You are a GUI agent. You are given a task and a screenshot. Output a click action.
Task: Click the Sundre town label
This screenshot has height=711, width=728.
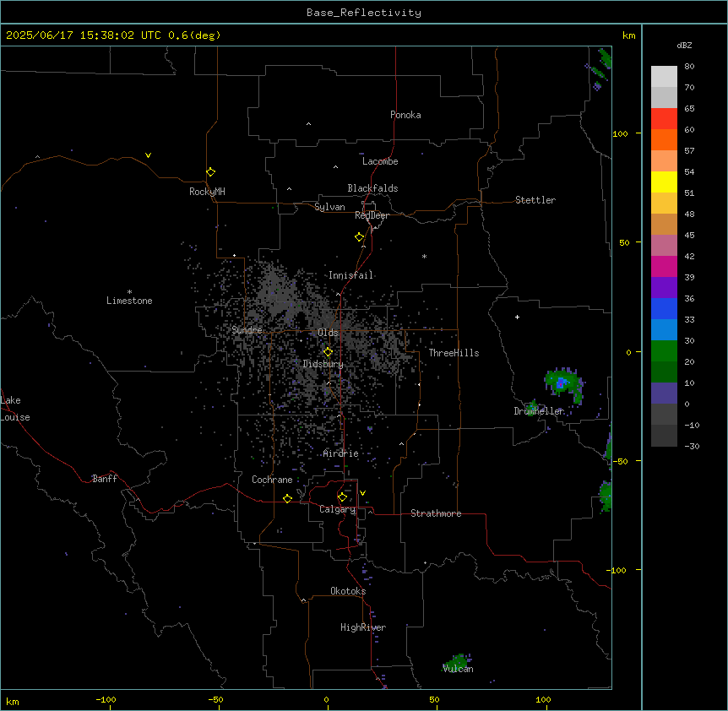247,330
